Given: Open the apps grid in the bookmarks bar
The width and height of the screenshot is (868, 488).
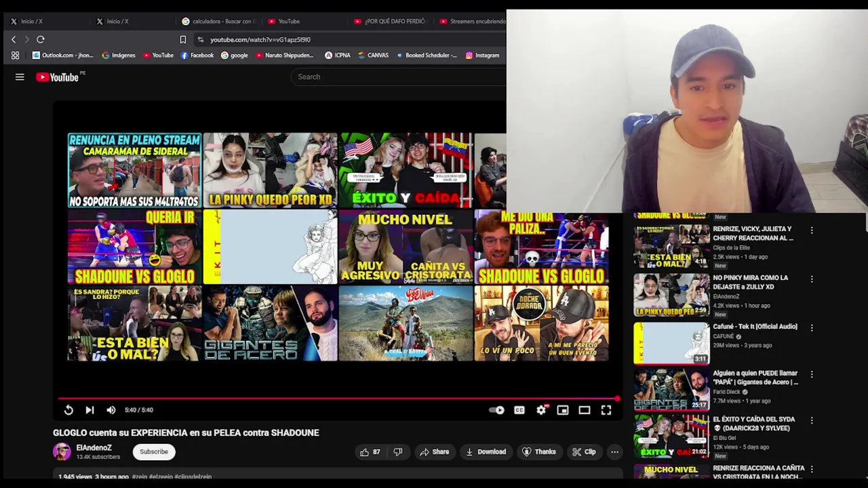Looking at the screenshot, I should 15,56.
